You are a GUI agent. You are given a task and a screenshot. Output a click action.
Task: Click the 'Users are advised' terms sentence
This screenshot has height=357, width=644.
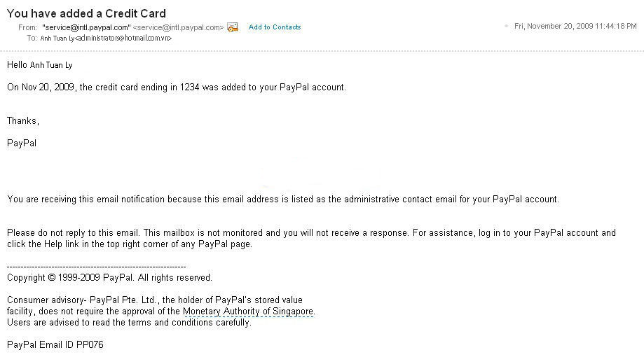(x=129, y=323)
